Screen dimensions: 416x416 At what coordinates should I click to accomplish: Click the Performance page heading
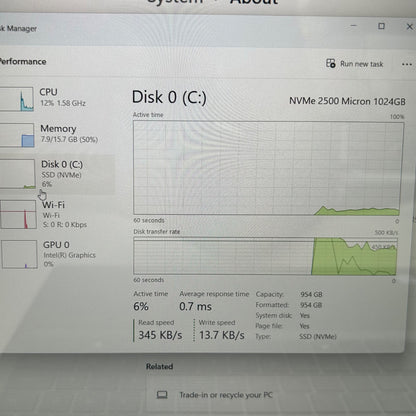(x=23, y=62)
